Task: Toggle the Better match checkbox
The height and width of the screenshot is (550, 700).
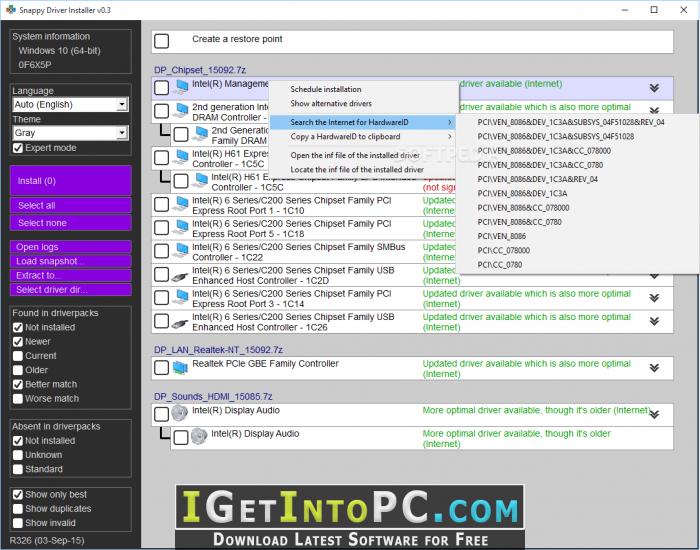Action: [x=18, y=384]
